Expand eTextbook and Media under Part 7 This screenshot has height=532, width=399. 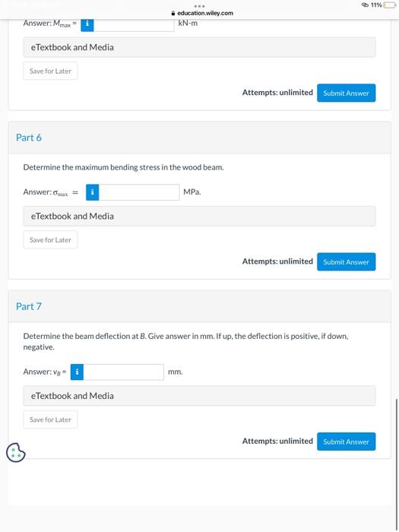[199, 396]
